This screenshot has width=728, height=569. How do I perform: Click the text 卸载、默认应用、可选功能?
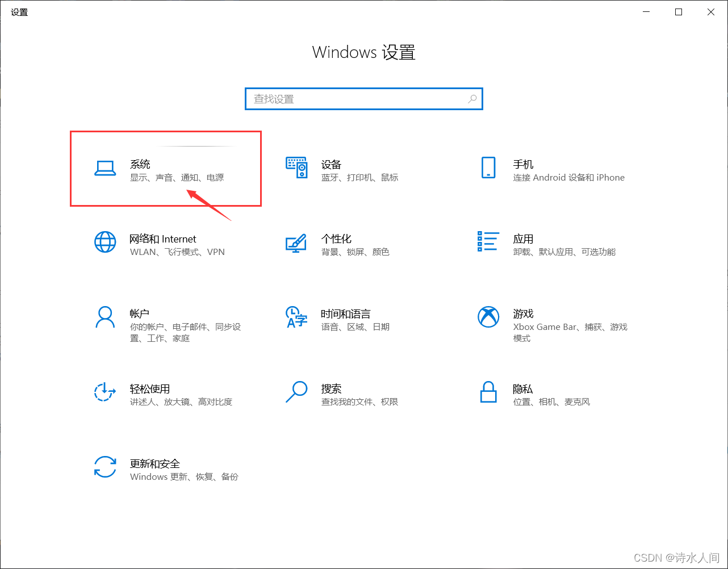(564, 252)
